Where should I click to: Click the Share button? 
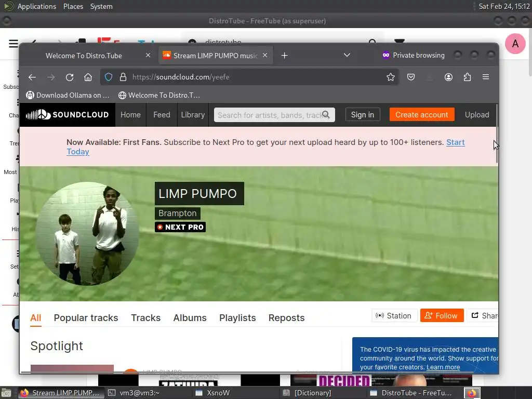483,315
